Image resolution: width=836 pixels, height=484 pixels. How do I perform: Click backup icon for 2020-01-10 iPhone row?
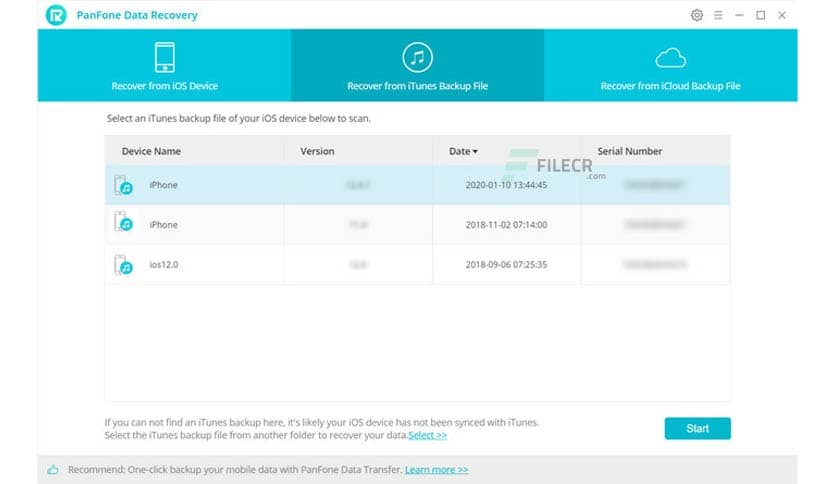[x=123, y=185]
